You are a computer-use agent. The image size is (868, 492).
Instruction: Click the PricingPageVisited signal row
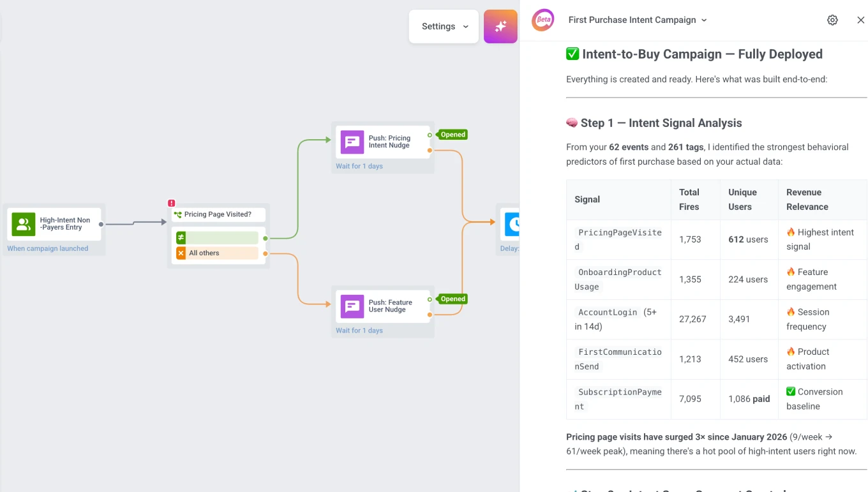[x=618, y=239]
